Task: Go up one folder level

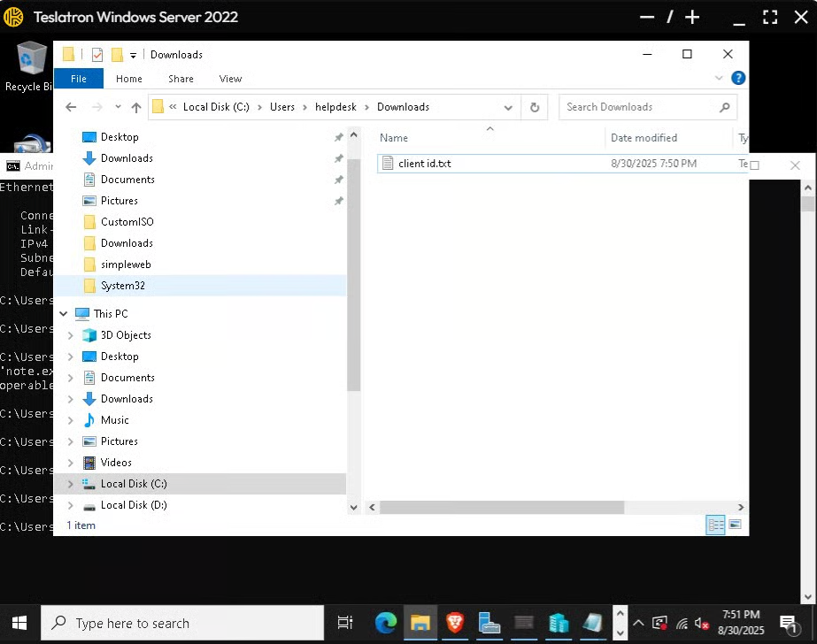Action: [136, 107]
